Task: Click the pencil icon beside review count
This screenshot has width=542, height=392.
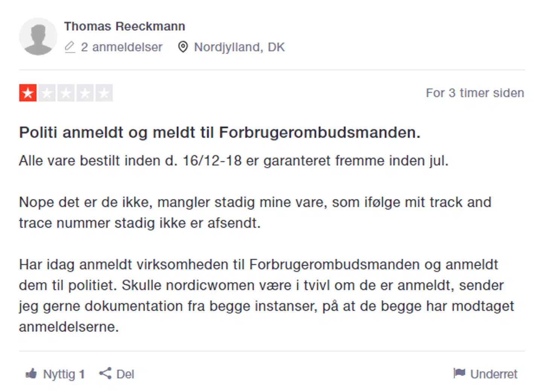Action: [70, 47]
